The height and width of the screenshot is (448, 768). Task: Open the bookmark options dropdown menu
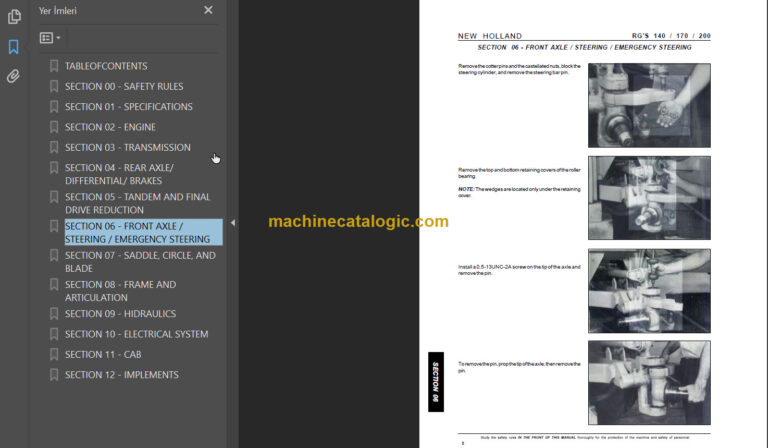click(50, 38)
